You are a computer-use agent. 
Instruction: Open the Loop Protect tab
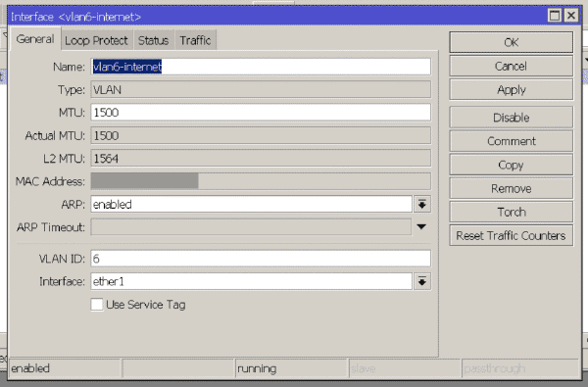point(96,40)
